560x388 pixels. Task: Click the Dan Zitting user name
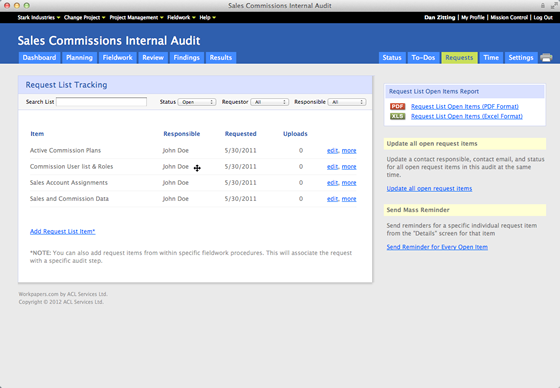click(x=440, y=18)
